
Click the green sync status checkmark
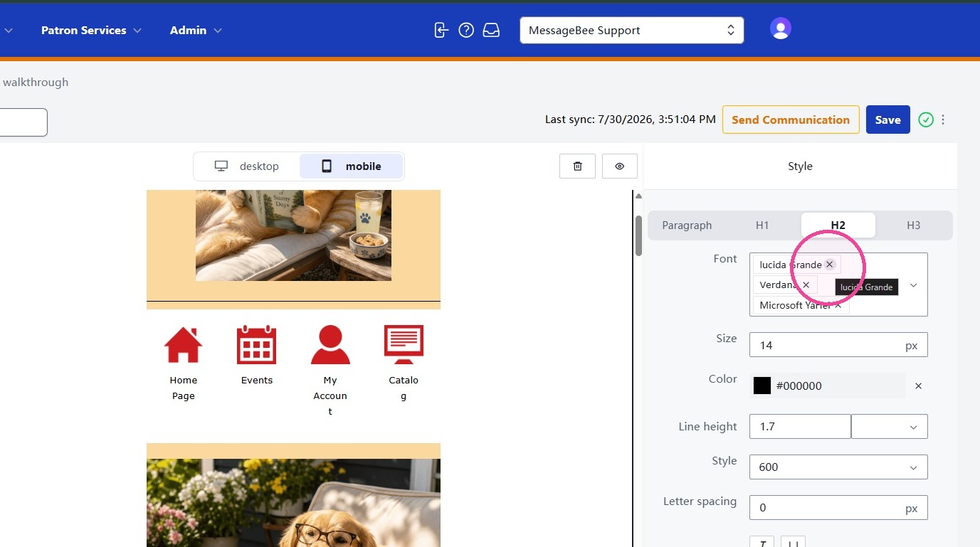tap(925, 120)
